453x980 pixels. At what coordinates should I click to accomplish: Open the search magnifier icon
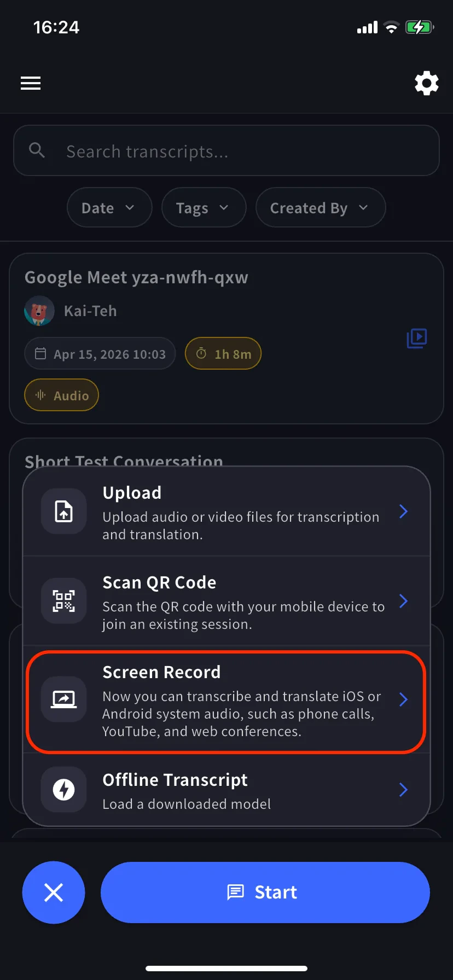[x=37, y=150]
